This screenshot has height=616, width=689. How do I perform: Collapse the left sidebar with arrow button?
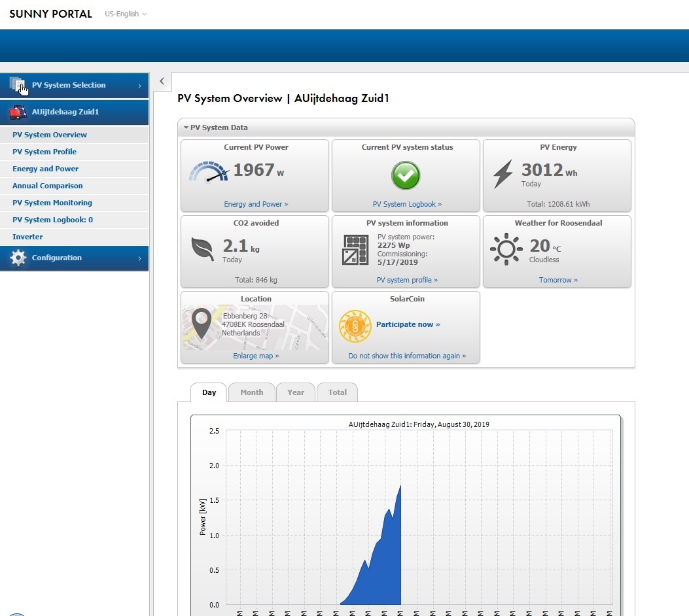coord(162,81)
